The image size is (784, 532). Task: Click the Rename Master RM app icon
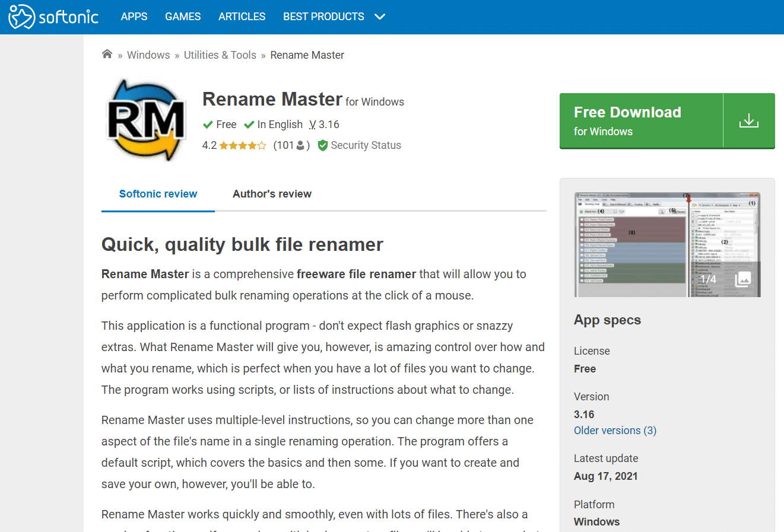(146, 121)
